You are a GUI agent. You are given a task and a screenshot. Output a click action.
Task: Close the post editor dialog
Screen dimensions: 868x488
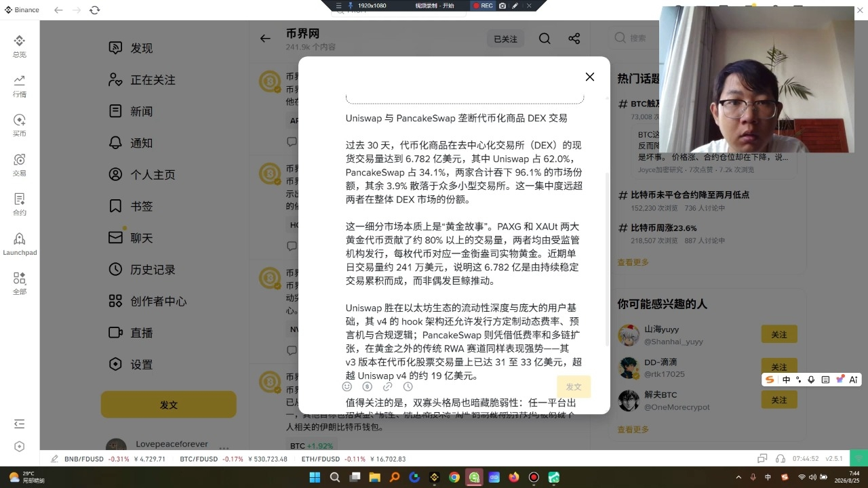(x=590, y=77)
